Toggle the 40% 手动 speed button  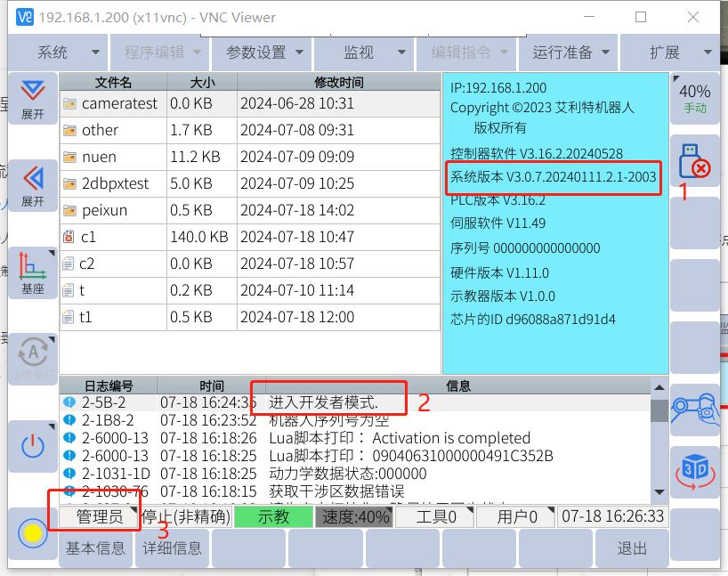[694, 98]
